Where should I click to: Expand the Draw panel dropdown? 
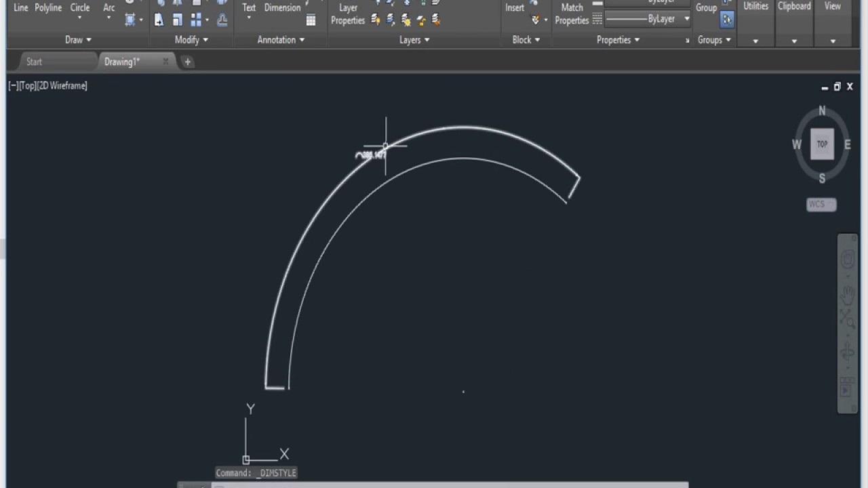[78, 40]
